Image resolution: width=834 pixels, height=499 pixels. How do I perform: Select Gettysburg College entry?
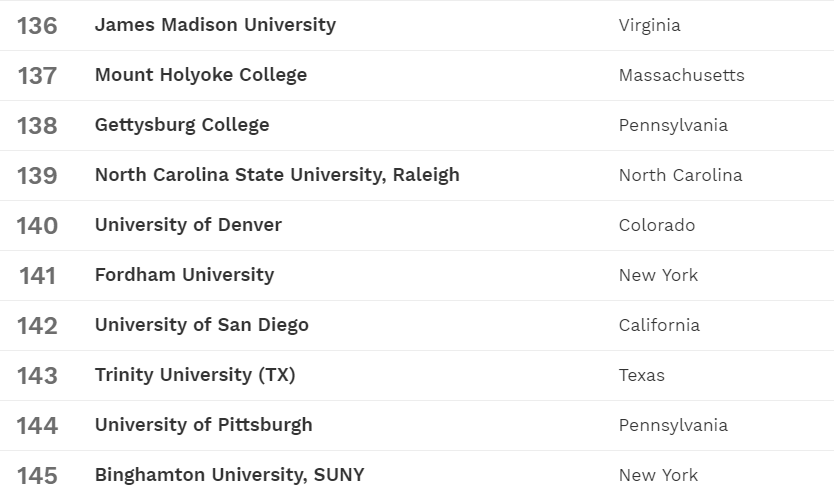182,125
